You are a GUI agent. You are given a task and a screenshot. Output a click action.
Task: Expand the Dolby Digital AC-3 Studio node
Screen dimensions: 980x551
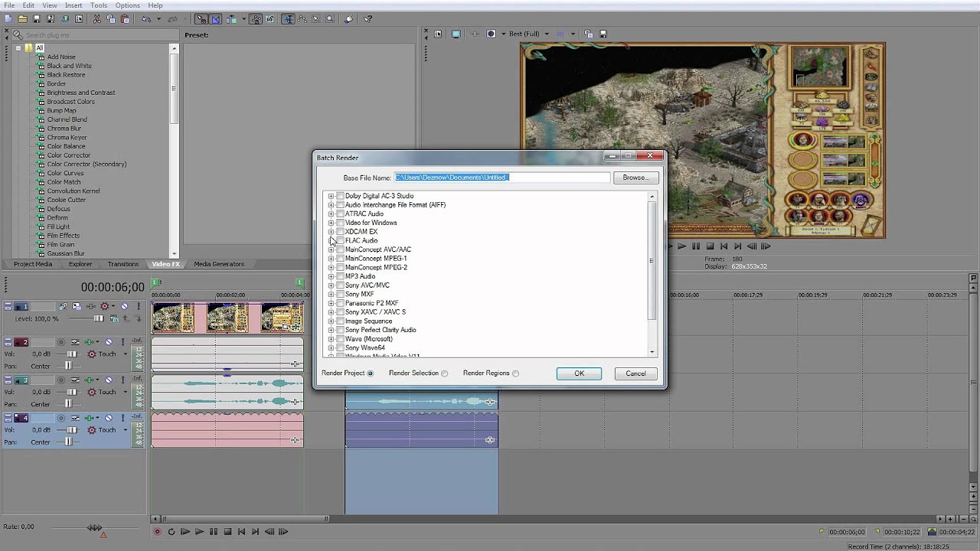331,196
